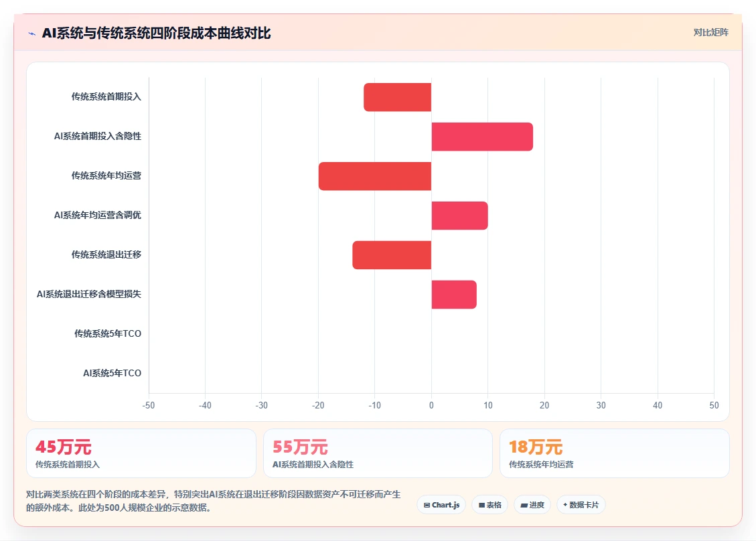The width and height of the screenshot is (756, 541).
Task: Click the 18万元 value card
Action: (x=615, y=453)
